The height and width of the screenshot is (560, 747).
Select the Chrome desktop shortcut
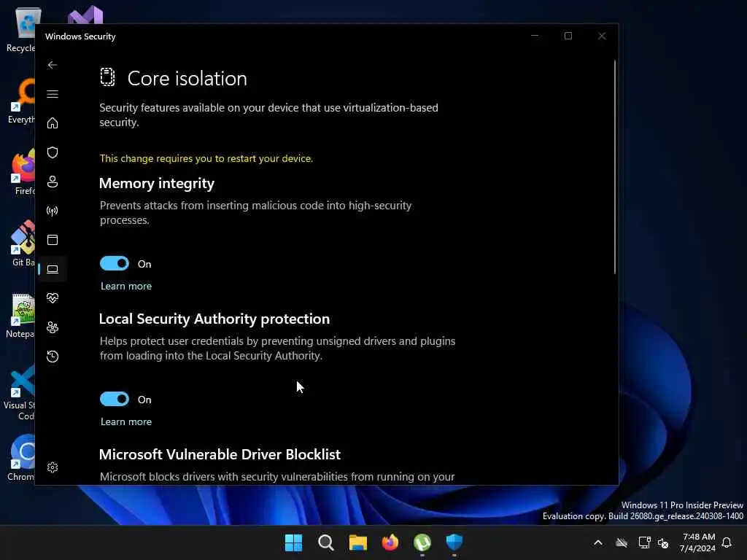[21, 457]
